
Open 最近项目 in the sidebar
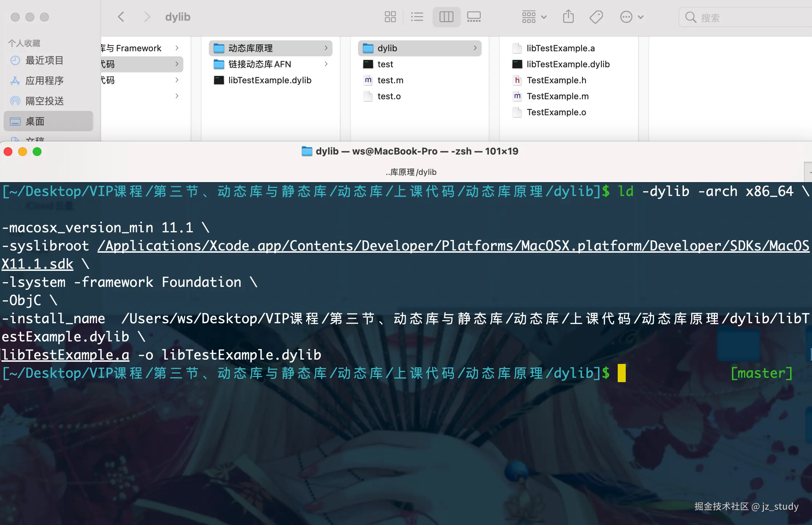pos(44,60)
